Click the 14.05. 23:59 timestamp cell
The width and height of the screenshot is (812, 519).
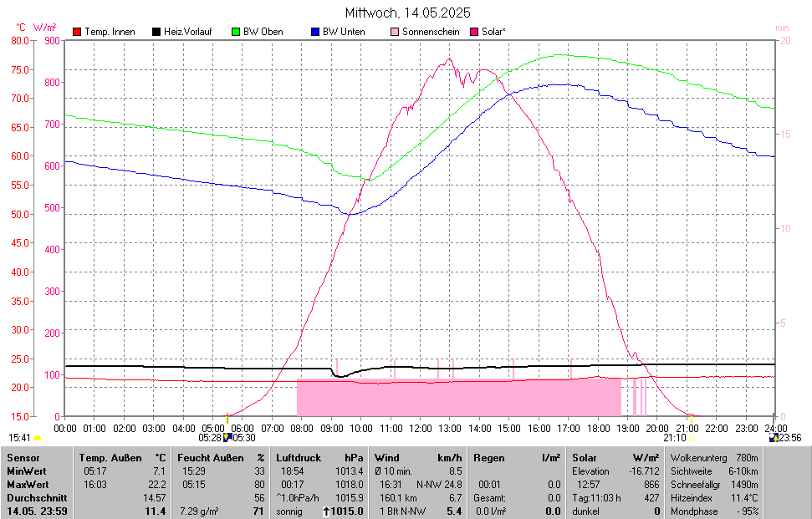(37, 511)
